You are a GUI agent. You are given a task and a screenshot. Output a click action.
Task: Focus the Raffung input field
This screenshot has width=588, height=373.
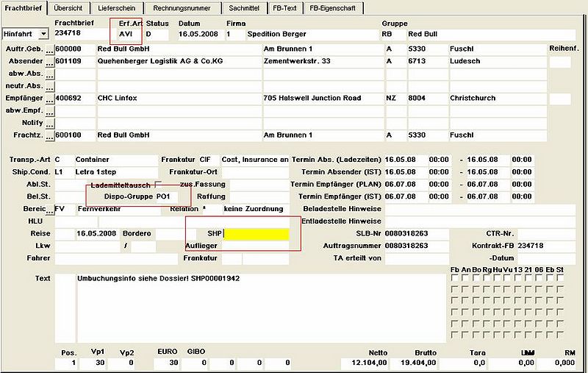pos(259,196)
